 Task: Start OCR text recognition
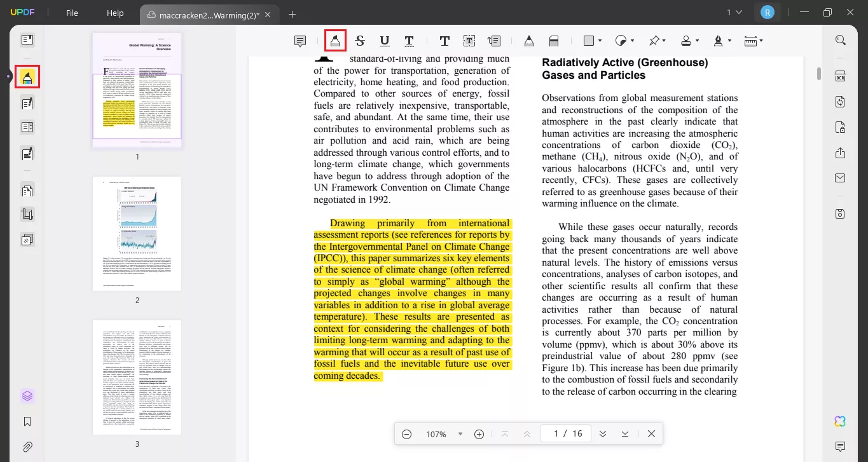coord(840,76)
